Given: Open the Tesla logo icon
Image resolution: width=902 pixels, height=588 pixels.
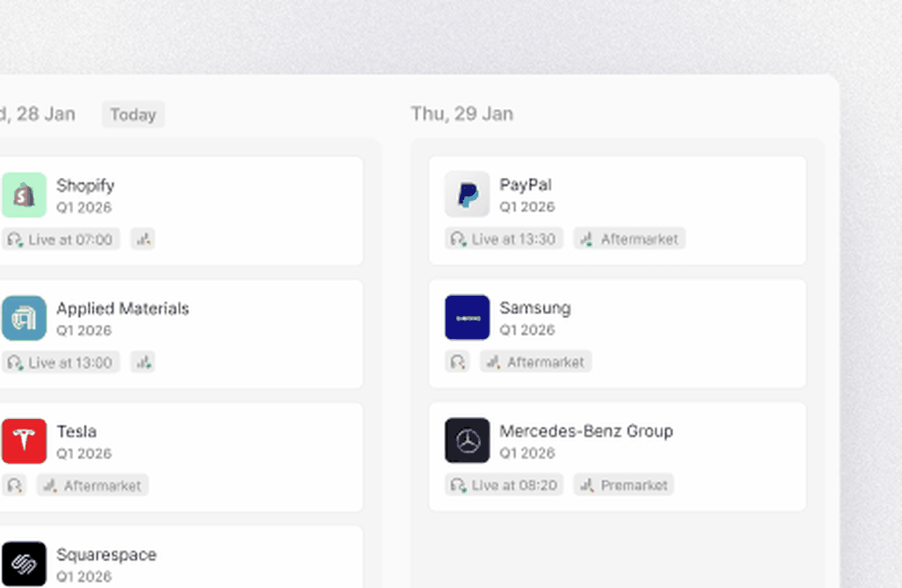Looking at the screenshot, I should coord(24,441).
